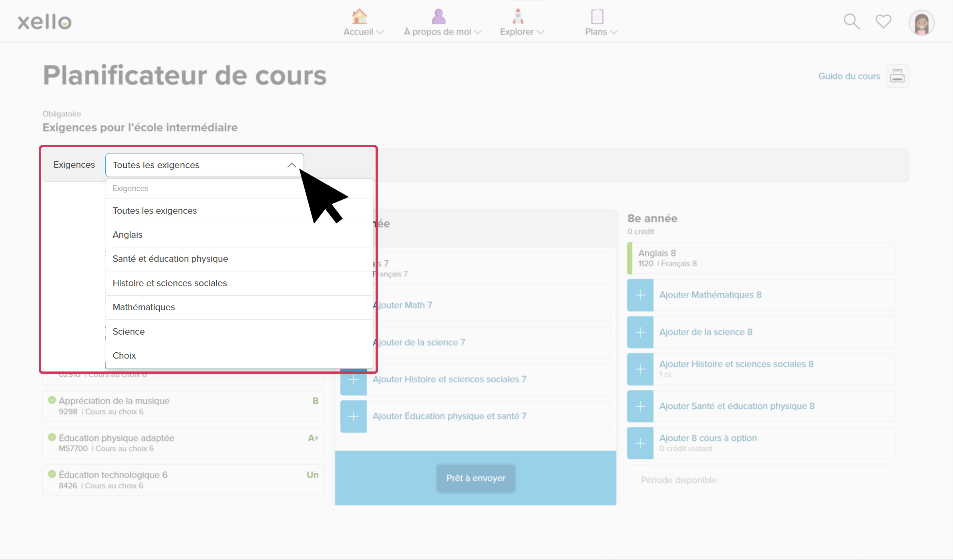Open the Guide du cours link
This screenshot has height=560, width=953.
coord(848,76)
